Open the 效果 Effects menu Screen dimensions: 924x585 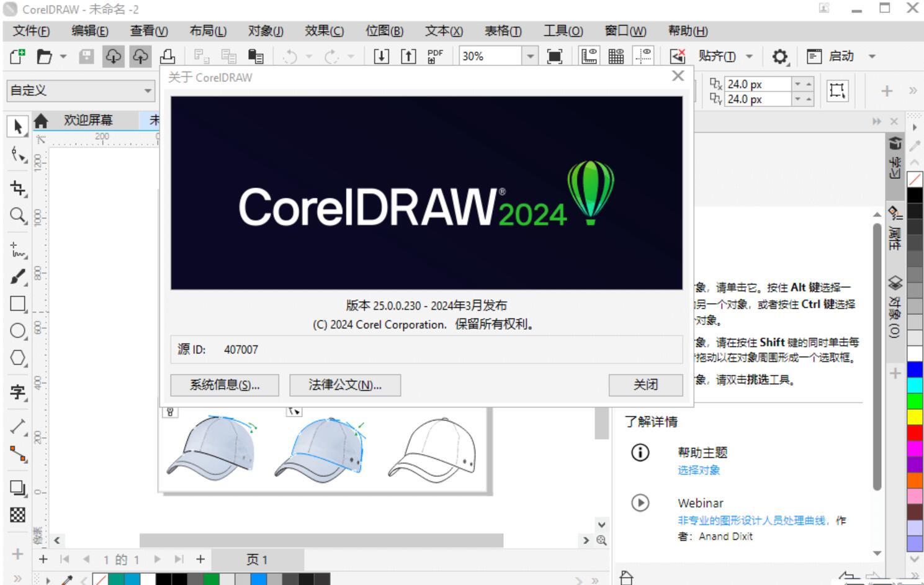coord(325,31)
